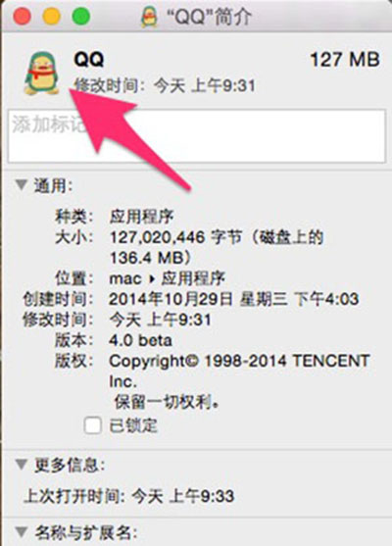Click the small QQ icon in title bar
392x546 pixels.
coord(149,17)
